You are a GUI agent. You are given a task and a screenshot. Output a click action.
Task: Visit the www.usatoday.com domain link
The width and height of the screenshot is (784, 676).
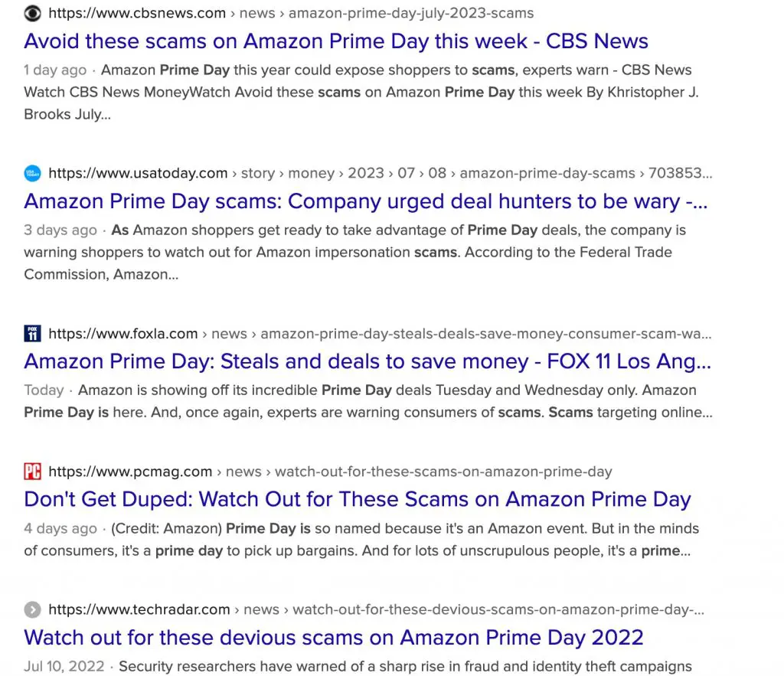[136, 172]
